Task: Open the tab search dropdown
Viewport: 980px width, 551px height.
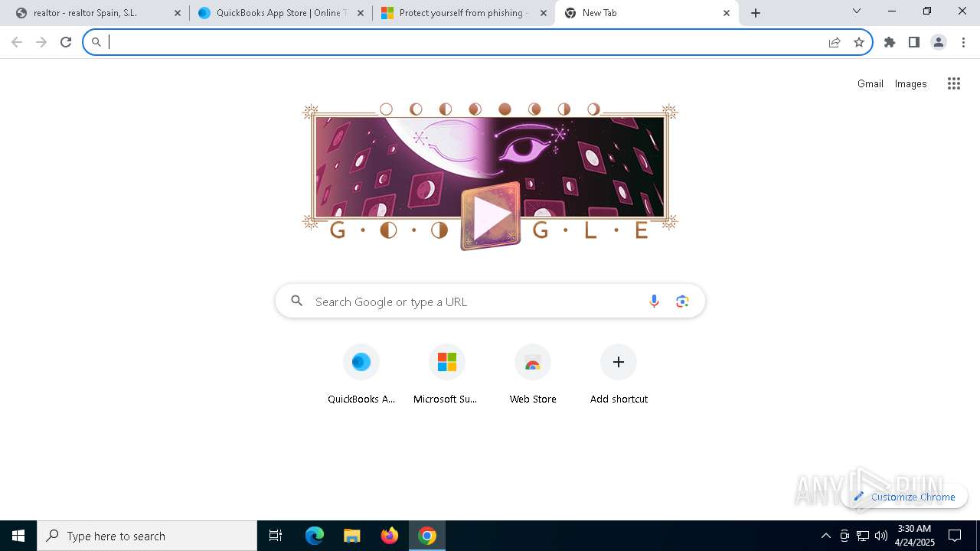Action: click(x=857, y=11)
